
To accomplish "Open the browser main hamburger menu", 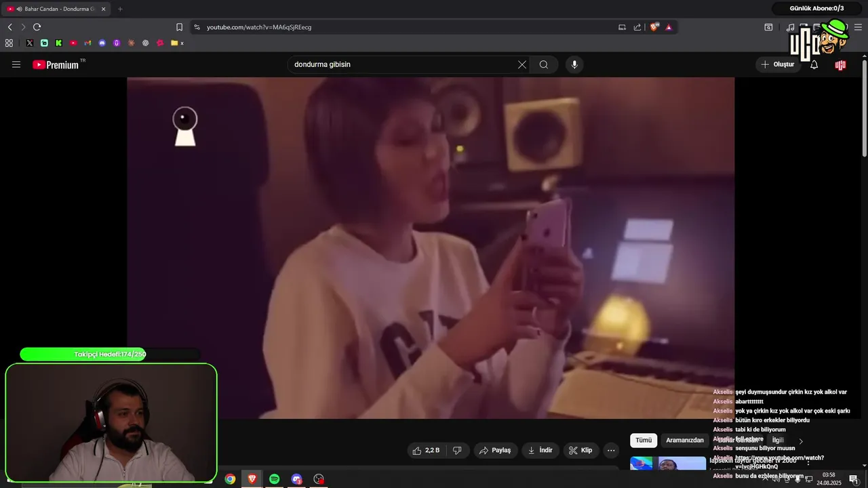I will (856, 27).
